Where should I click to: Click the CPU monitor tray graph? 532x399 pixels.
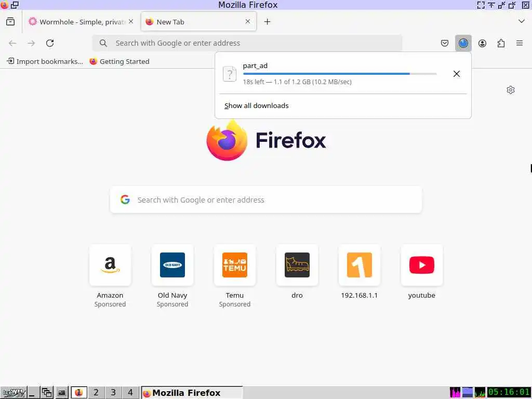point(455,392)
